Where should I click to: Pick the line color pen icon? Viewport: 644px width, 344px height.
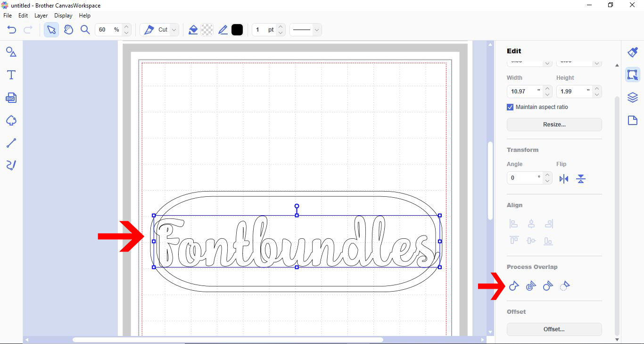point(223,30)
